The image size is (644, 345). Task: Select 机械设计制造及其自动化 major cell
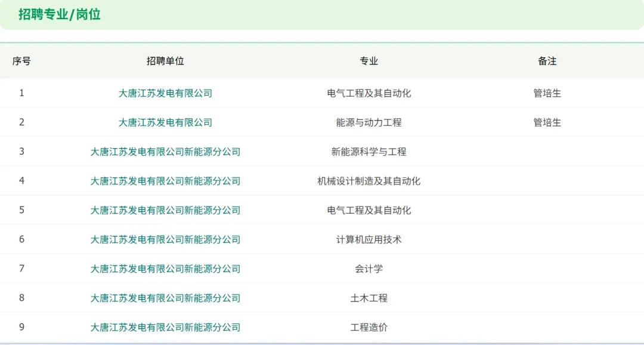pos(369,181)
